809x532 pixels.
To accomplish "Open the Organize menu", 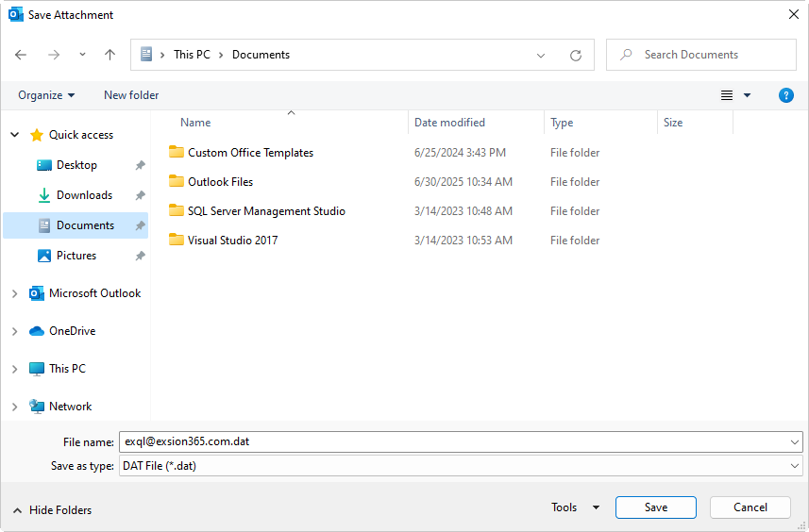I will 46,95.
